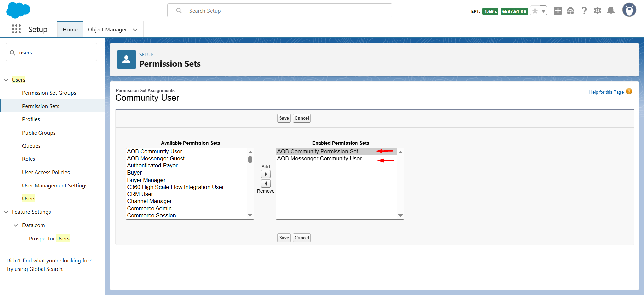Open Permission Sets in sidebar

(x=41, y=106)
